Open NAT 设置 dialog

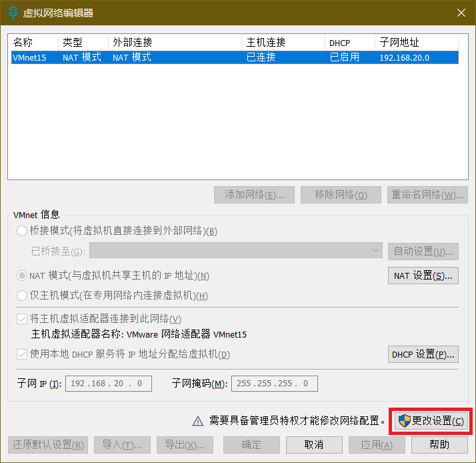(423, 276)
